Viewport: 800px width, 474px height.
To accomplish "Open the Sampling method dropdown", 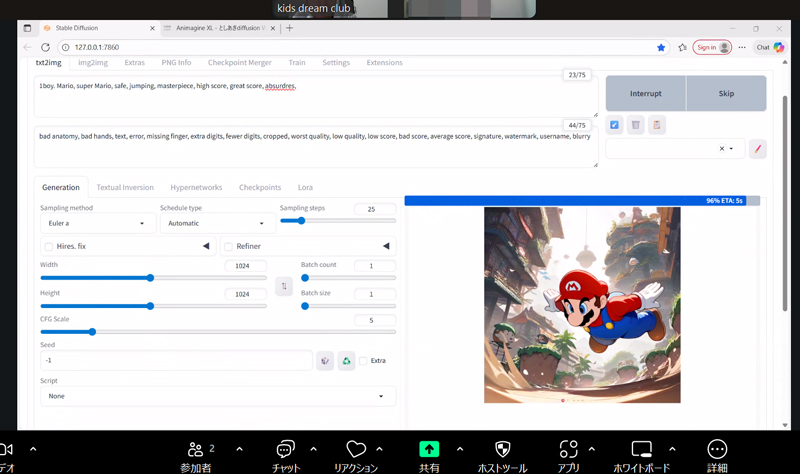I will [x=98, y=223].
